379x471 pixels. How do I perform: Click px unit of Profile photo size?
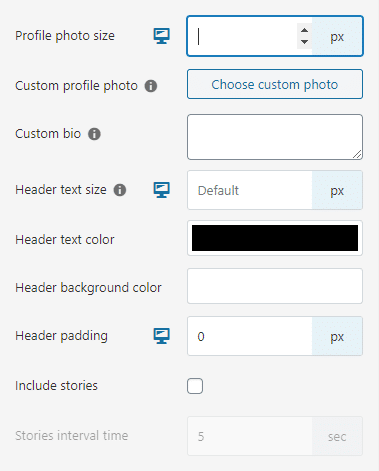[337, 36]
